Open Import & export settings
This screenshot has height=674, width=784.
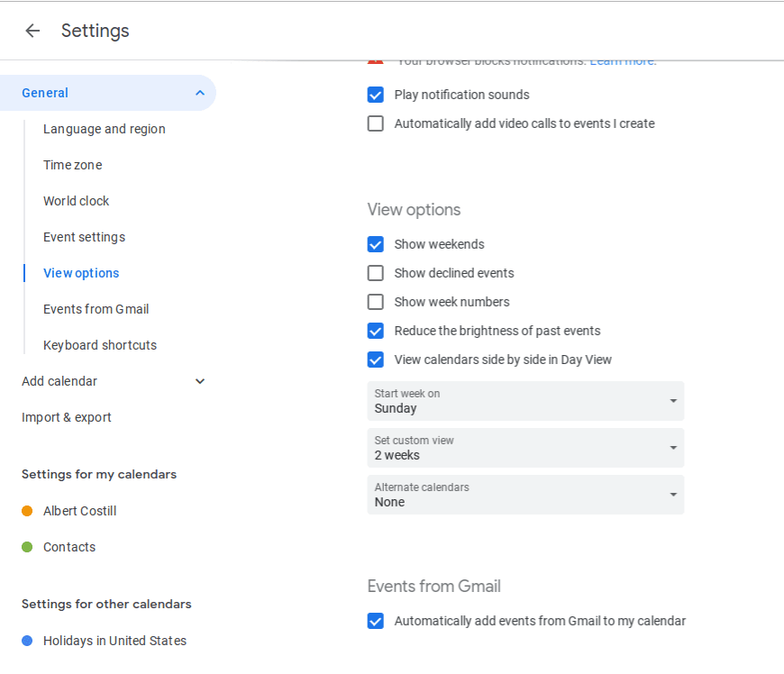67,417
